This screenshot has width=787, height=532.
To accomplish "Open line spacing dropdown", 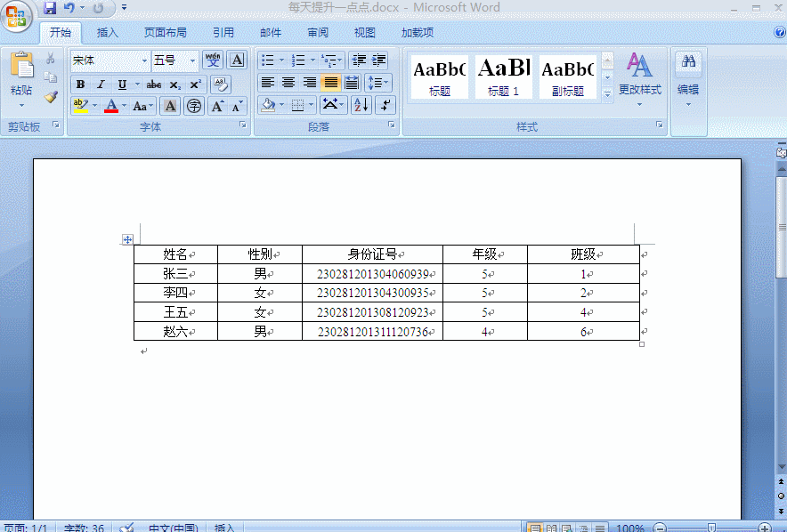I will point(378,83).
